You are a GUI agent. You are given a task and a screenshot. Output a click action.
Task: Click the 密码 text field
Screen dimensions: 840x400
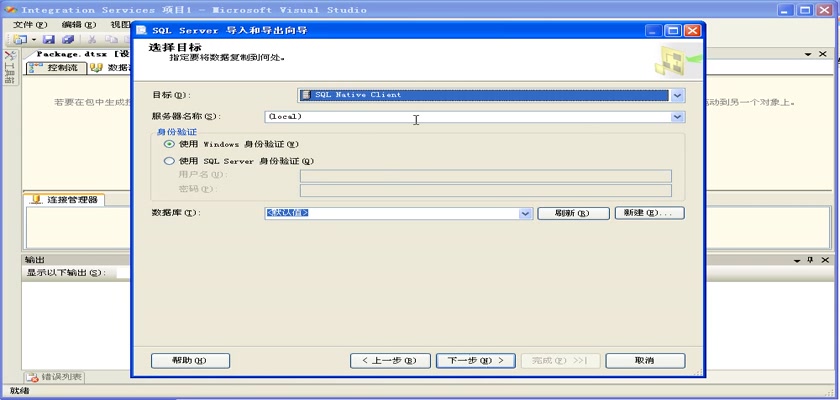485,190
